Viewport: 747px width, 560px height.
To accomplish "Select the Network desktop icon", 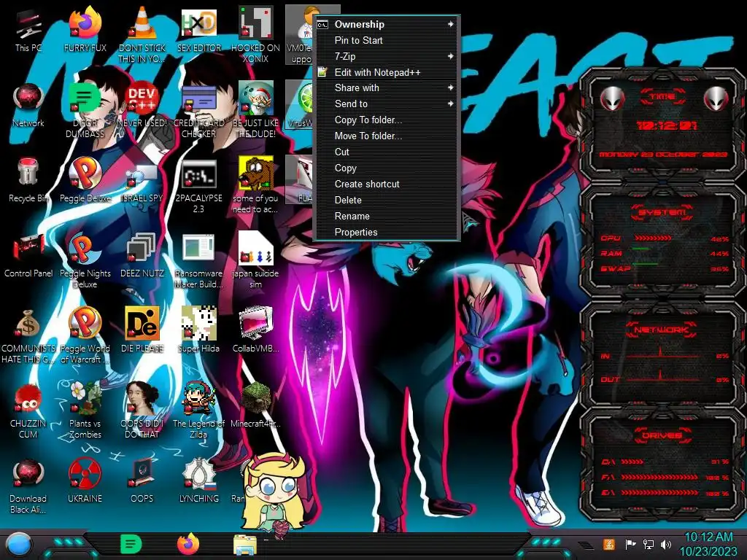I will [x=28, y=105].
